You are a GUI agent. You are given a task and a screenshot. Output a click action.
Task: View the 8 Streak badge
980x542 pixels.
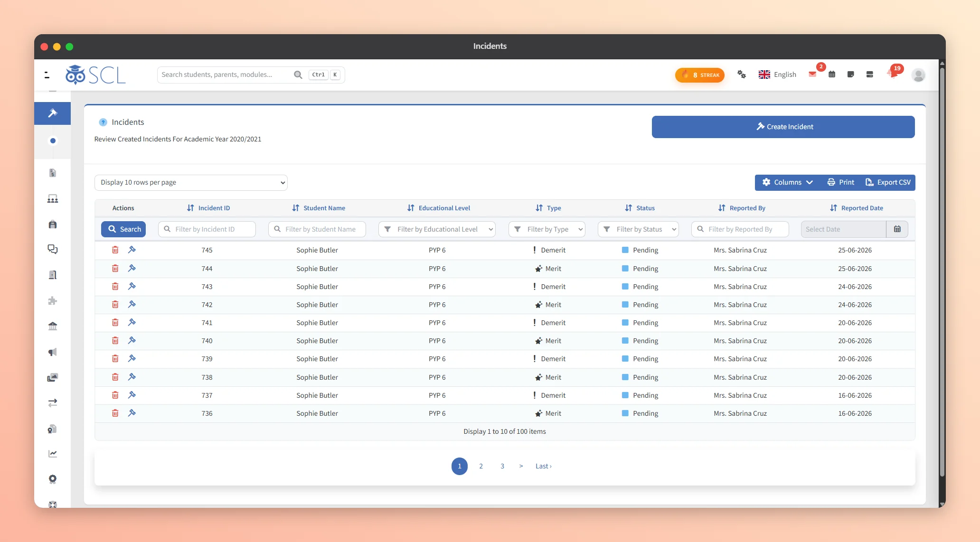700,75
